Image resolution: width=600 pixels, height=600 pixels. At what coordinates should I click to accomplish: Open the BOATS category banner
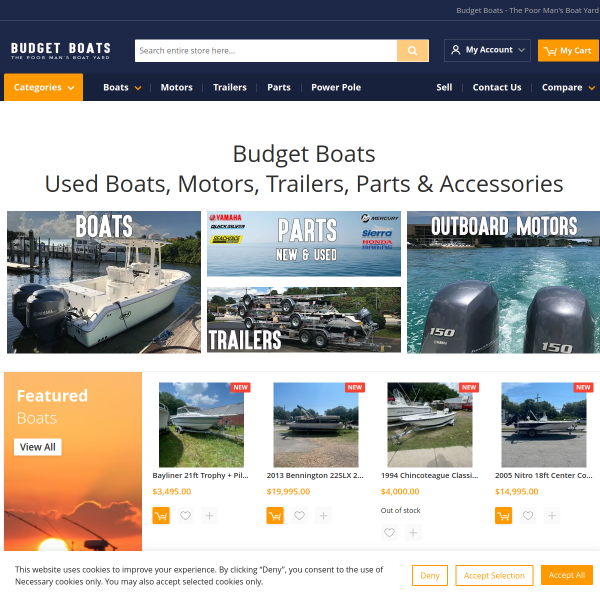pos(104,282)
